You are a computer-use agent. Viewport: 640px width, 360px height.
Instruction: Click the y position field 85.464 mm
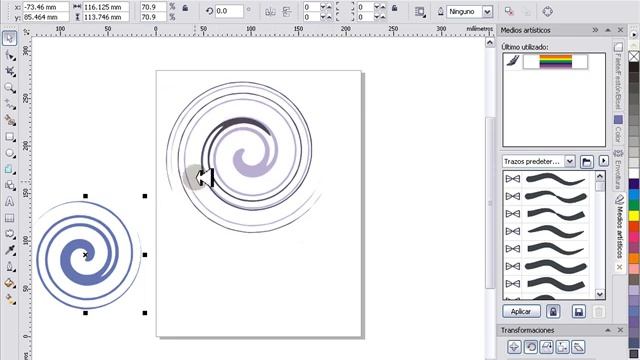pyautogui.click(x=46, y=17)
